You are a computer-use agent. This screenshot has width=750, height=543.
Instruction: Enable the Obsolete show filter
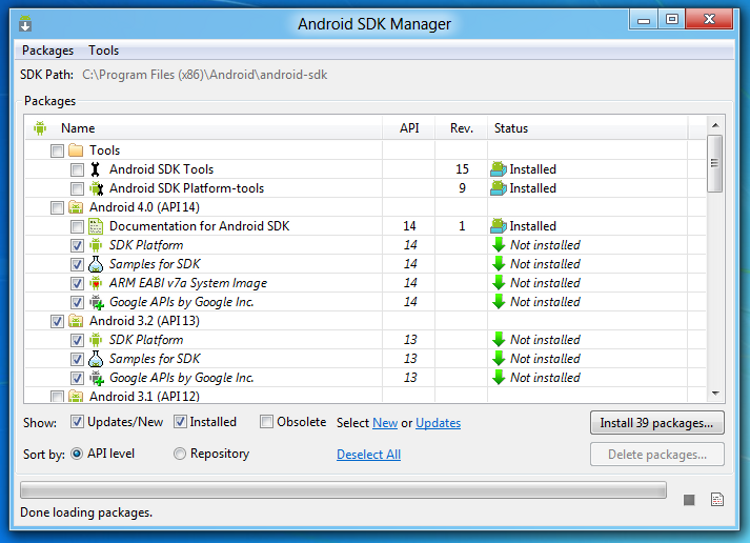266,421
